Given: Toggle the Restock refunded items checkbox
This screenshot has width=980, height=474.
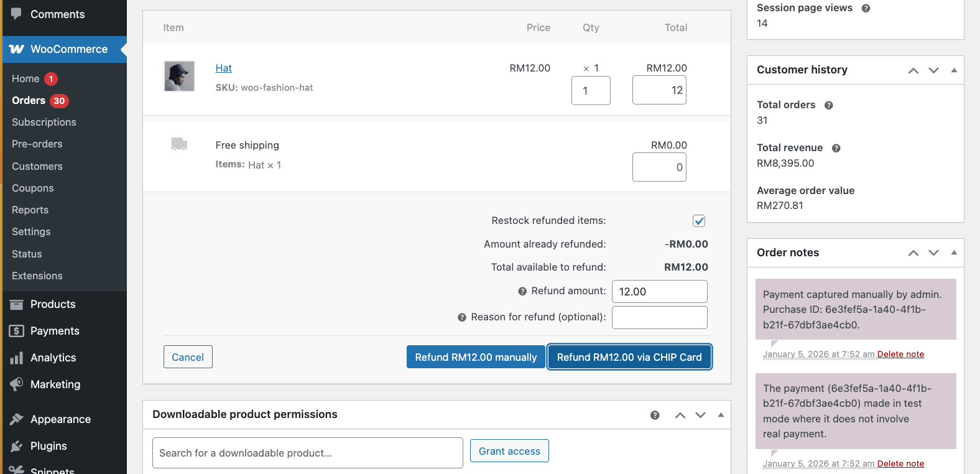Looking at the screenshot, I should (x=699, y=221).
